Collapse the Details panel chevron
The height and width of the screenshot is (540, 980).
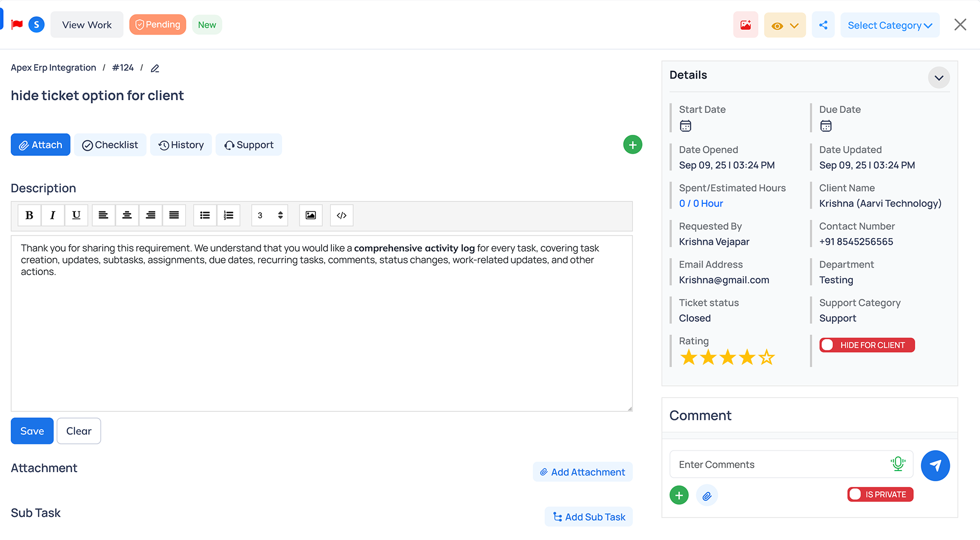click(938, 78)
